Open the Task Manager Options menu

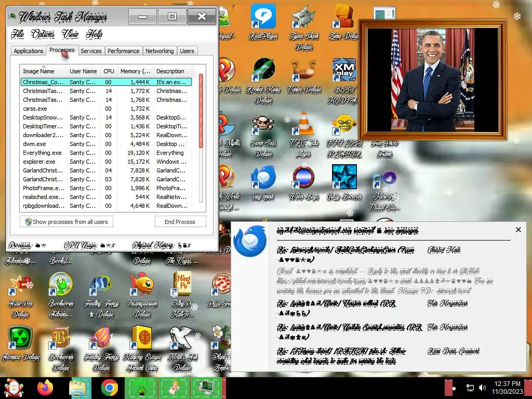[43, 34]
